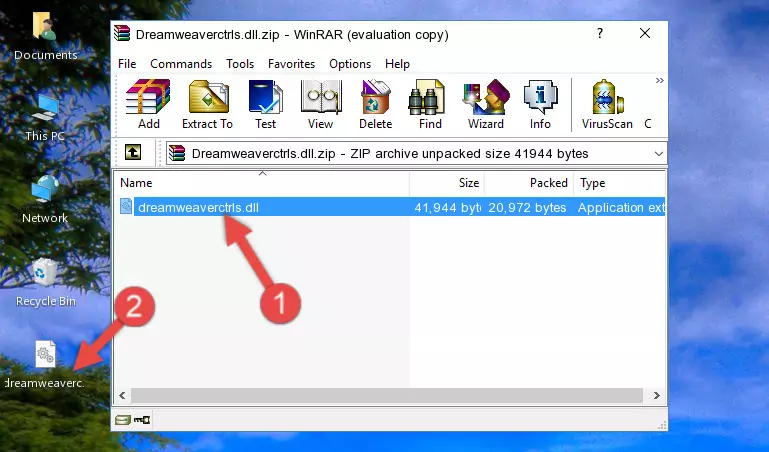Open the Commands menu
The width and height of the screenshot is (769, 452).
click(x=181, y=64)
